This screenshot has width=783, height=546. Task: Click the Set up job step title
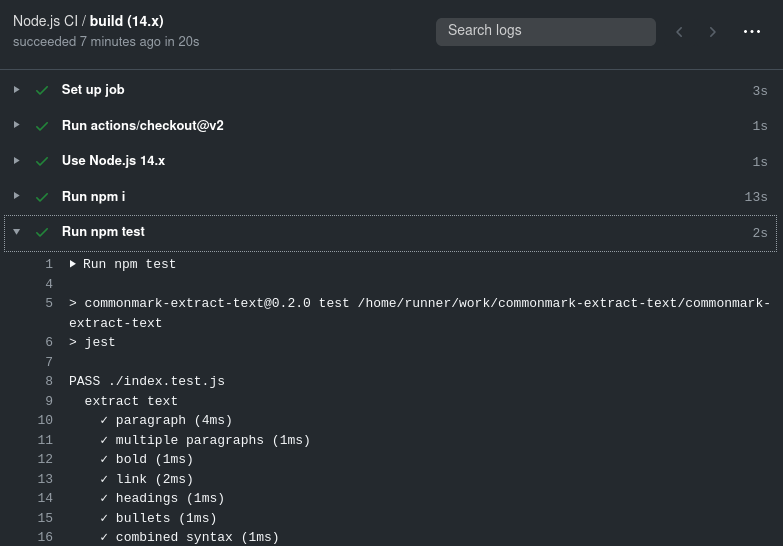point(93,90)
